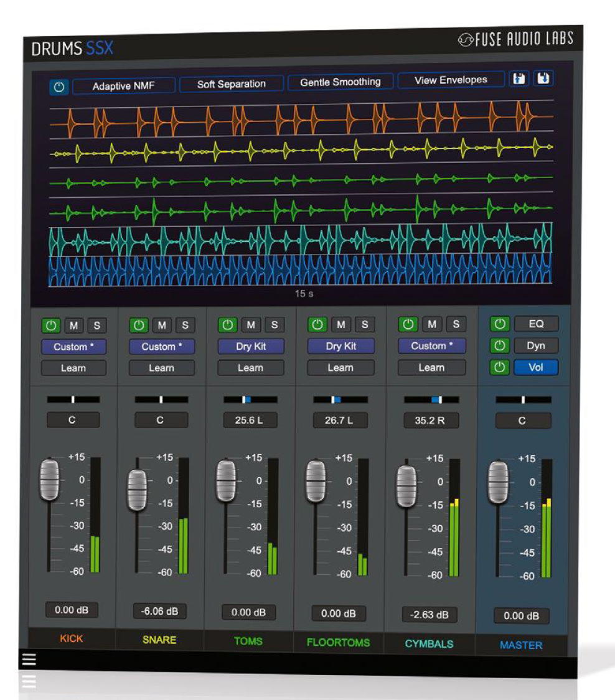Toggle the Master Dyn power button
The height and width of the screenshot is (700, 615).
pyautogui.click(x=500, y=345)
